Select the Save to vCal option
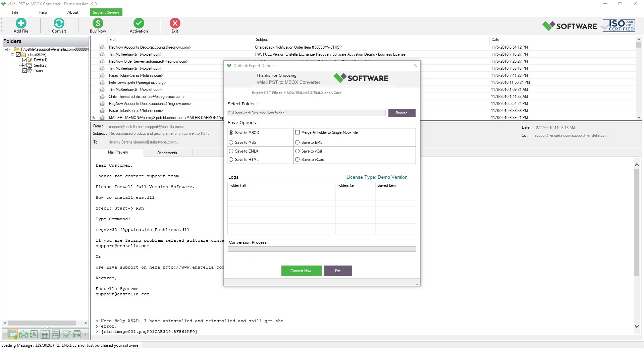The image size is (644, 349). pos(297,151)
